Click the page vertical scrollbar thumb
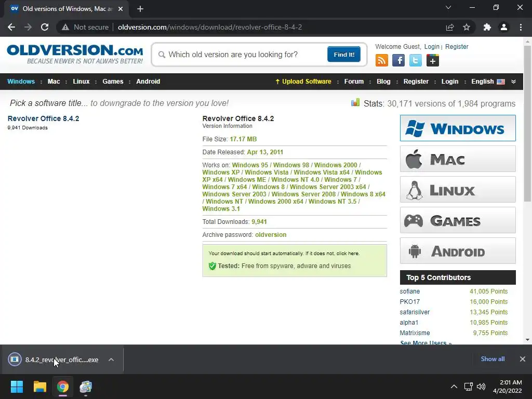The width and height of the screenshot is (532, 399). tap(527, 124)
